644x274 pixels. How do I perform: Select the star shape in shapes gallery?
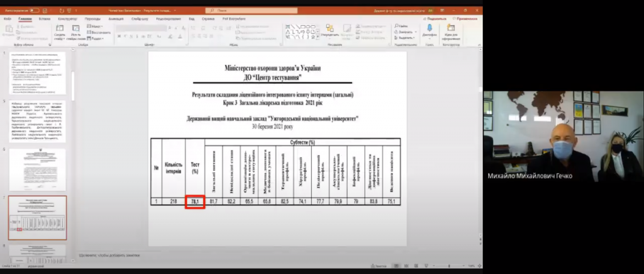(313, 37)
